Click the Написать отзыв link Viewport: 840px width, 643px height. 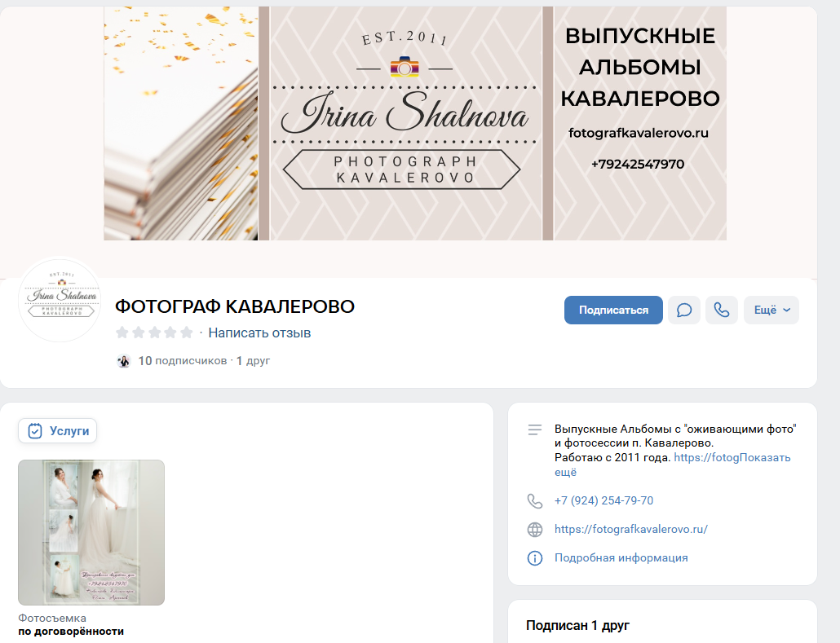coord(259,333)
